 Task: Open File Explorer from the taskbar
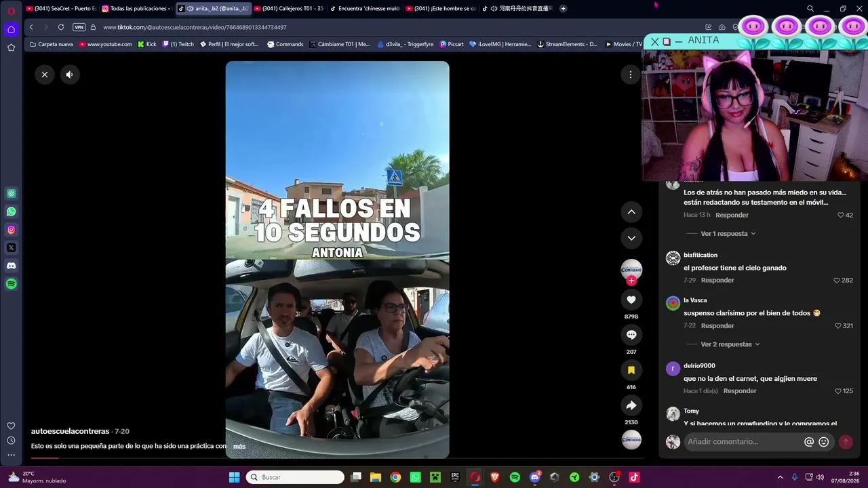pyautogui.click(x=376, y=477)
